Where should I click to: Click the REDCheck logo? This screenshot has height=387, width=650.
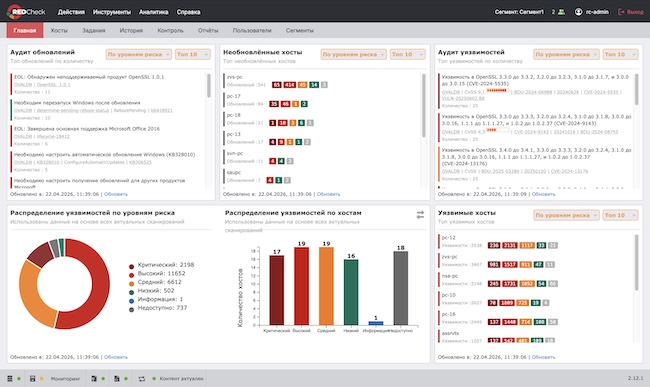coord(26,12)
